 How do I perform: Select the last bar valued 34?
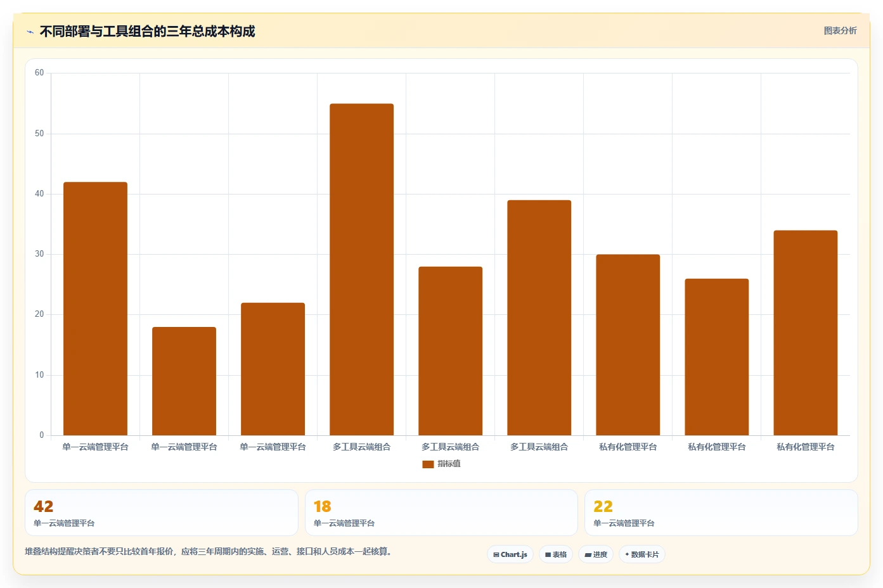coord(805,333)
